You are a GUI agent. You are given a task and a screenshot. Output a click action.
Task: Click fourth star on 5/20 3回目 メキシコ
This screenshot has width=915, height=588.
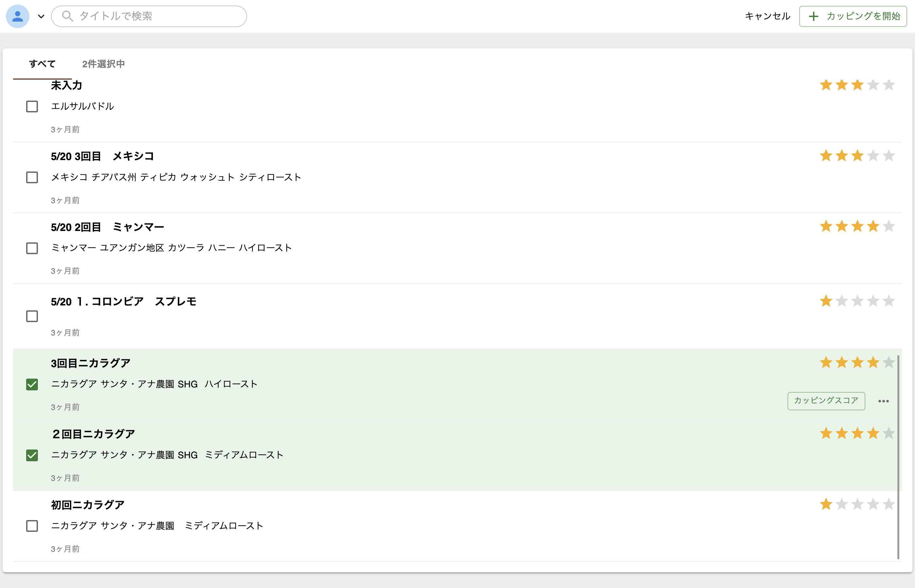point(873,156)
